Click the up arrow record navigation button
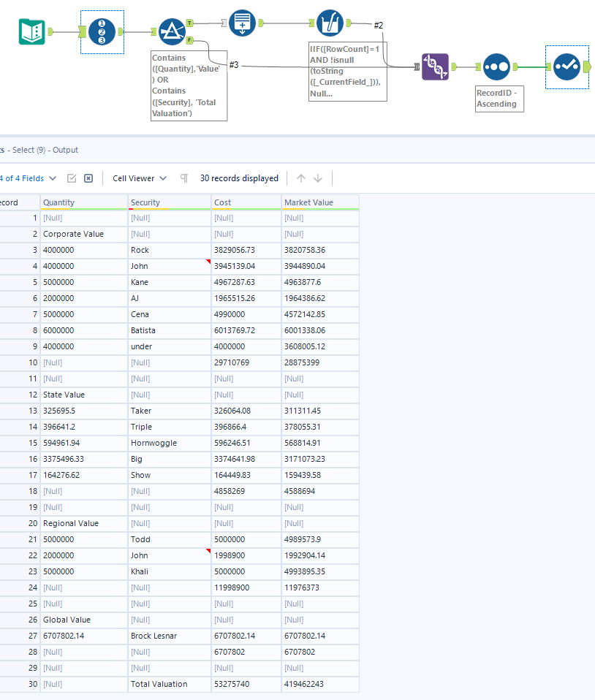This screenshot has height=700, width=595. coord(302,178)
